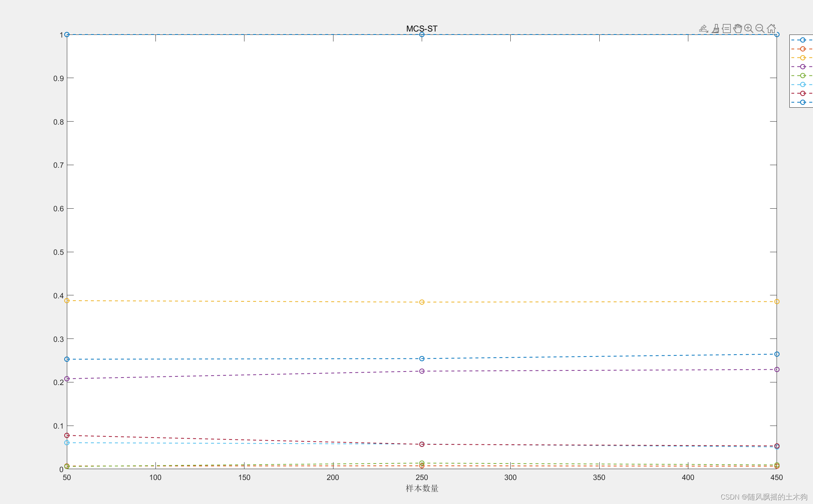This screenshot has height=504, width=813.
Task: Select purple data point at x=450
Action: click(777, 370)
